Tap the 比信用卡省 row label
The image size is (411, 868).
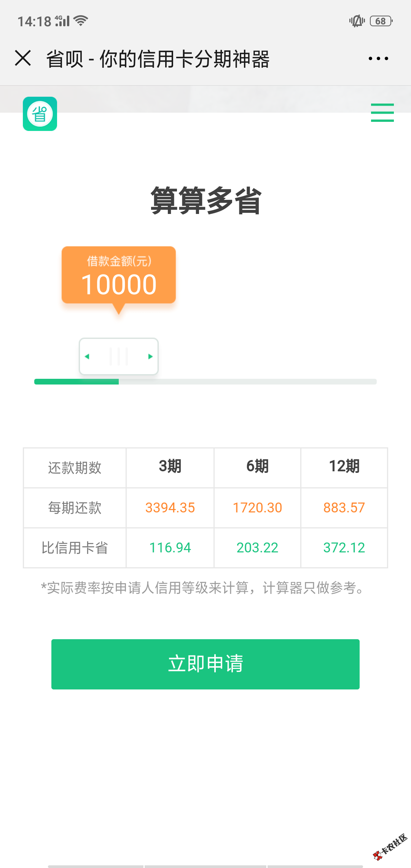tap(75, 548)
